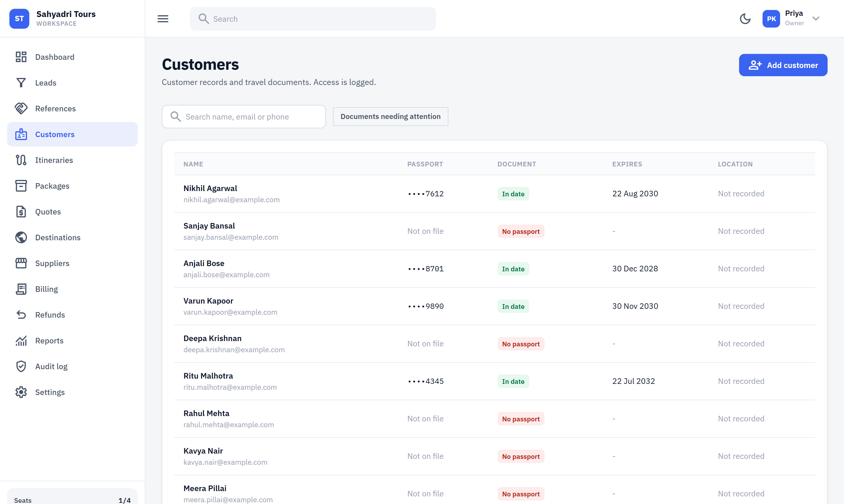Click Rahul Mehta's Not on file cell
Image resolution: width=844 pixels, height=504 pixels.
pyautogui.click(x=426, y=419)
